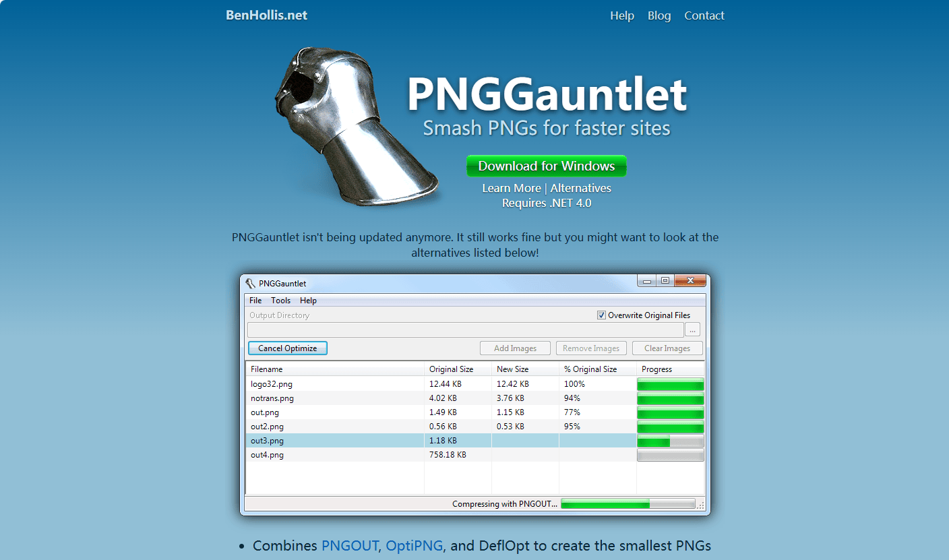
Task: Click the BenHollis.net site title
Action: tap(266, 15)
